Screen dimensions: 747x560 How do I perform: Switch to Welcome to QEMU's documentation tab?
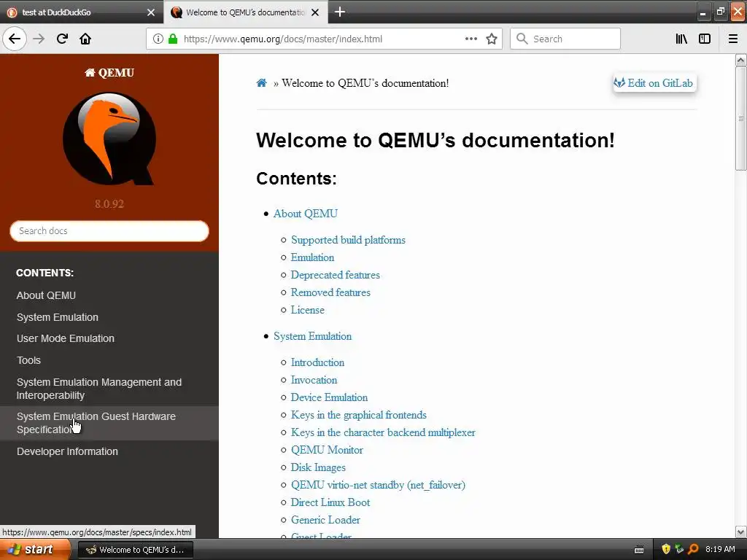245,12
